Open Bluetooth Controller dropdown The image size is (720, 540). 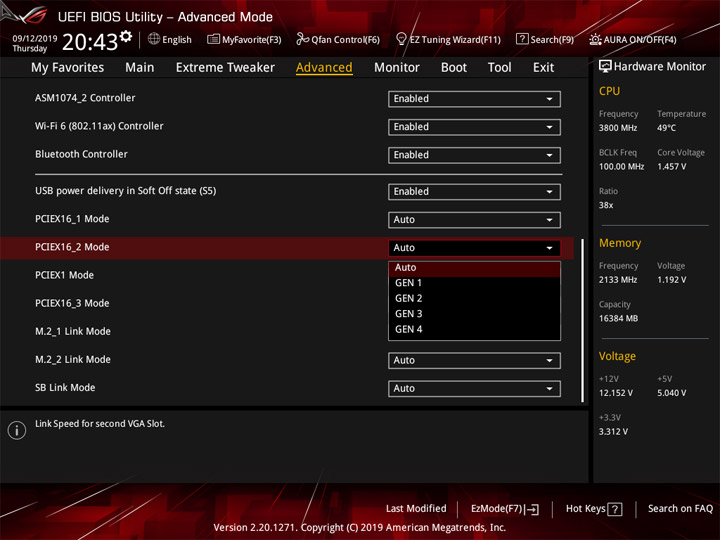tap(474, 155)
